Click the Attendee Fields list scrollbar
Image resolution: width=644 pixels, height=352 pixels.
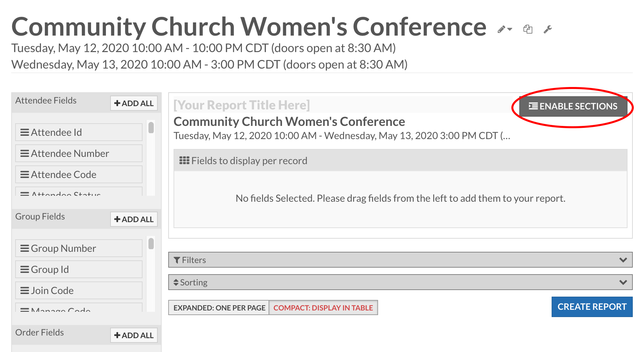151,127
